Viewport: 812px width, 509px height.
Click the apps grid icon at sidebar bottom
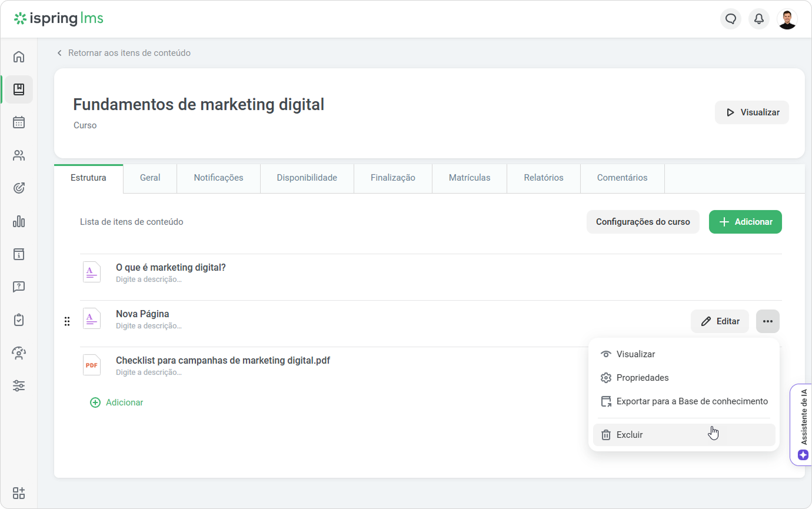point(19,493)
